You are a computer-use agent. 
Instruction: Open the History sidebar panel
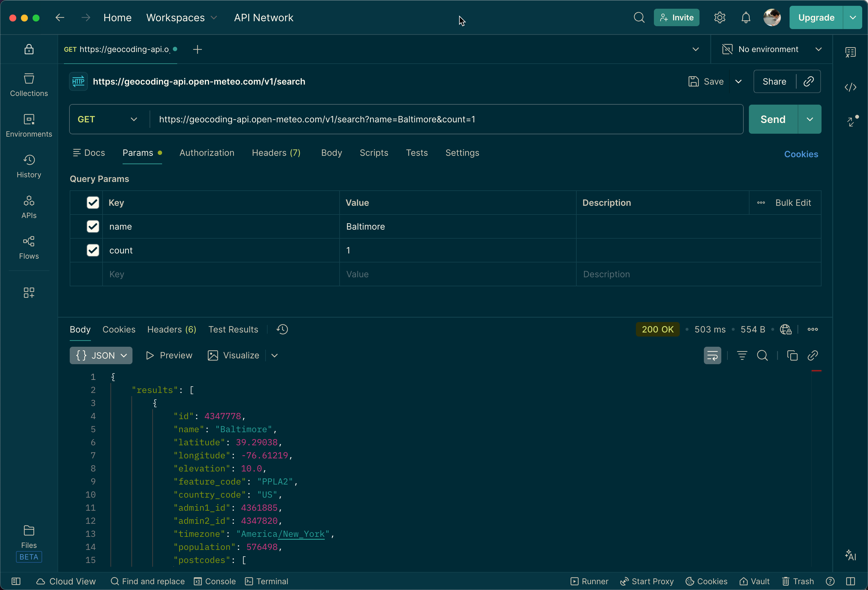pos(29,166)
